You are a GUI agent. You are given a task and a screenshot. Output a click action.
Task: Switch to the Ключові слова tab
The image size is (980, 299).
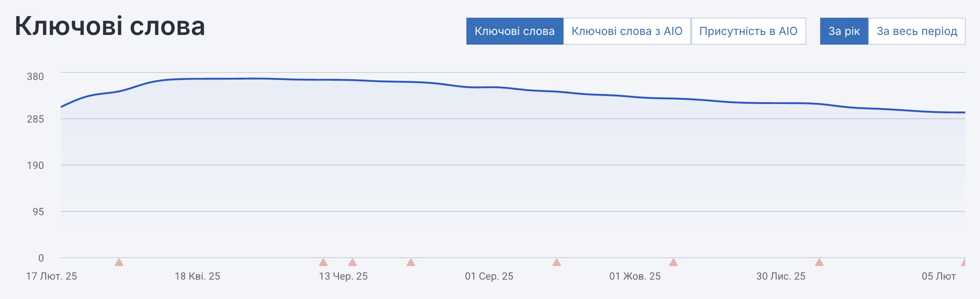point(514,31)
